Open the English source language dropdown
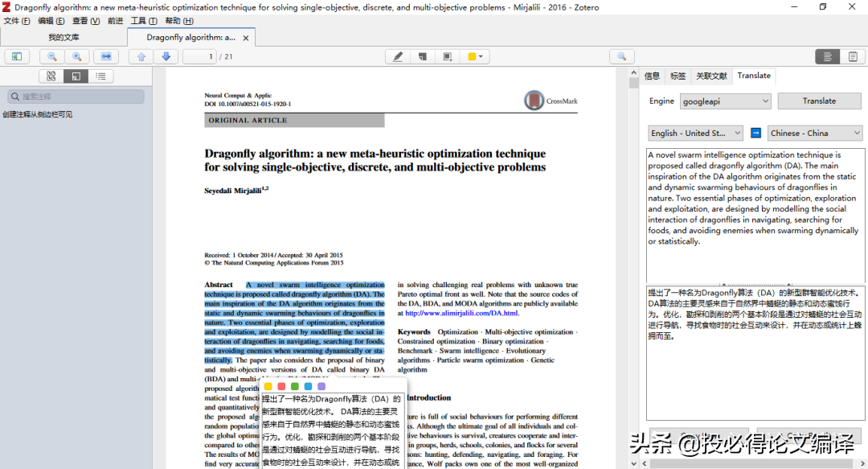The height and width of the screenshot is (469, 868). point(695,133)
